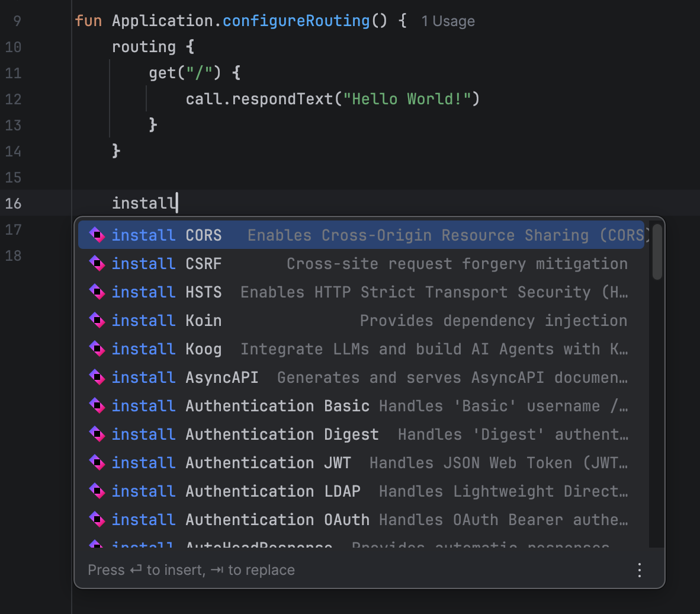Click line number 12 in the gutter
This screenshot has height=614, width=700.
(x=13, y=99)
